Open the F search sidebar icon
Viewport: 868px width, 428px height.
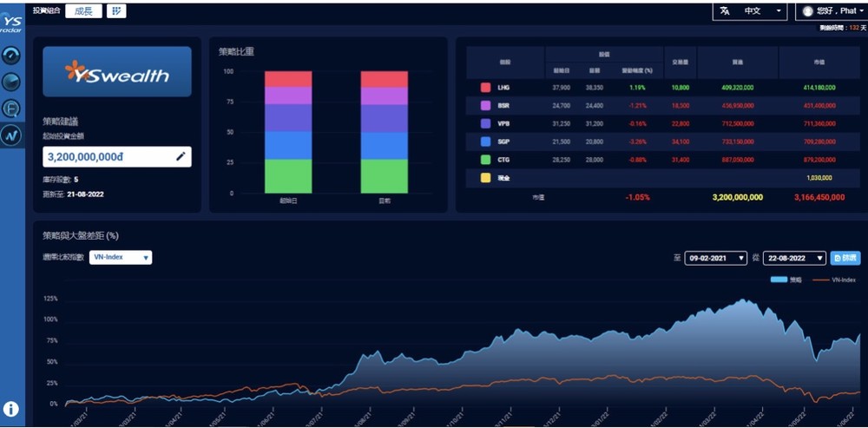[11, 109]
